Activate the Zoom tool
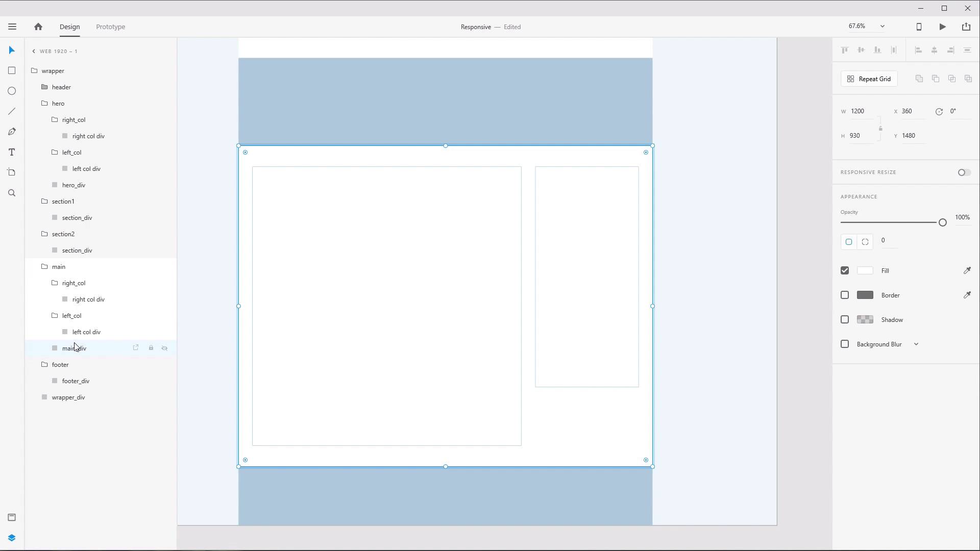Image resolution: width=980 pixels, height=551 pixels. coord(11,193)
